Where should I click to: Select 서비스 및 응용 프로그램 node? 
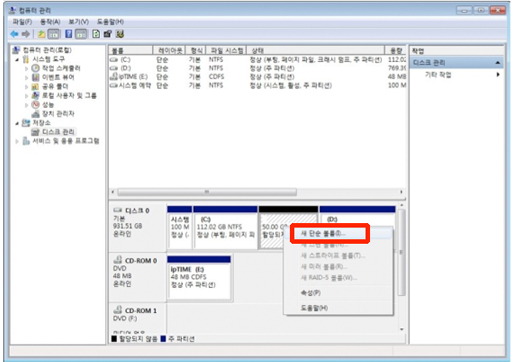tap(66, 141)
